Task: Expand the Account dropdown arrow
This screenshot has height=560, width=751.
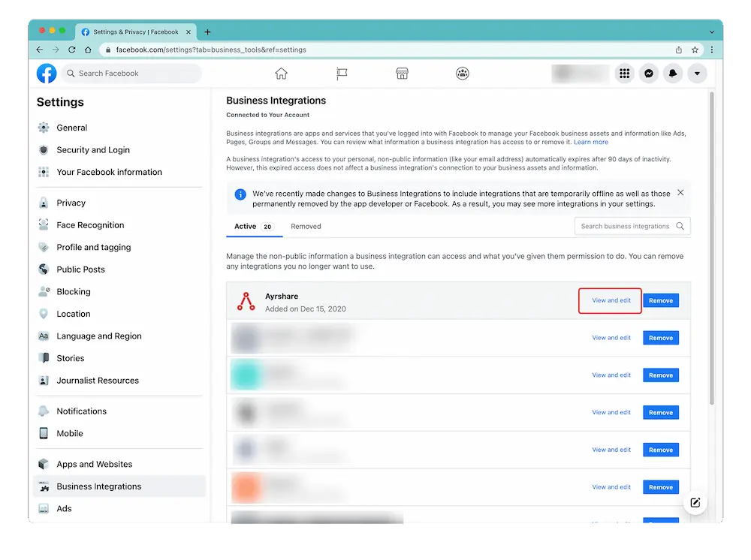Action: click(698, 74)
